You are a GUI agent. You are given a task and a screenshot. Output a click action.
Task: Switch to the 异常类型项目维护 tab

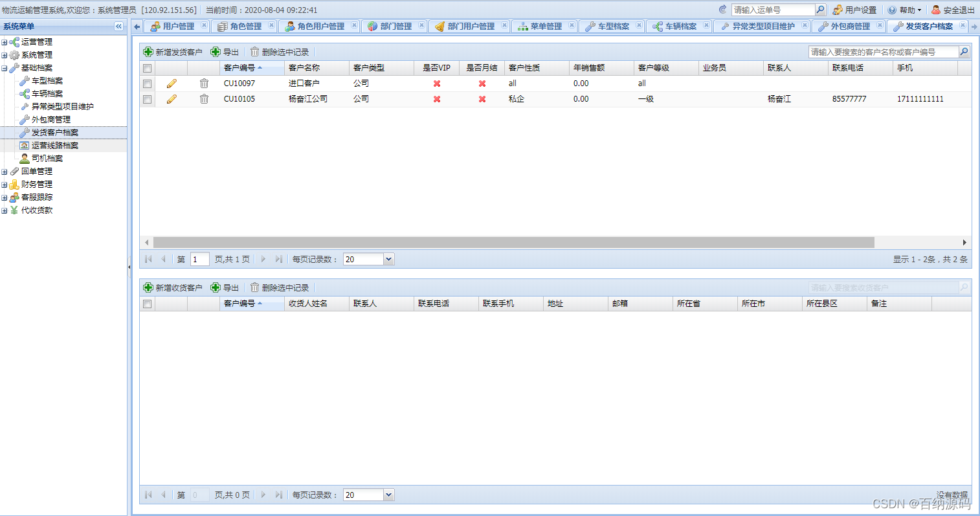tap(763, 27)
